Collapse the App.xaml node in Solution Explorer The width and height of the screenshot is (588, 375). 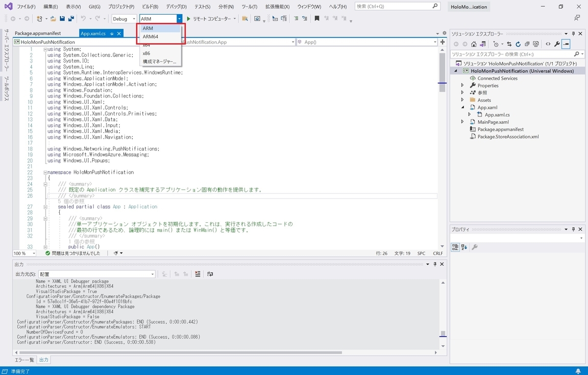462,107
